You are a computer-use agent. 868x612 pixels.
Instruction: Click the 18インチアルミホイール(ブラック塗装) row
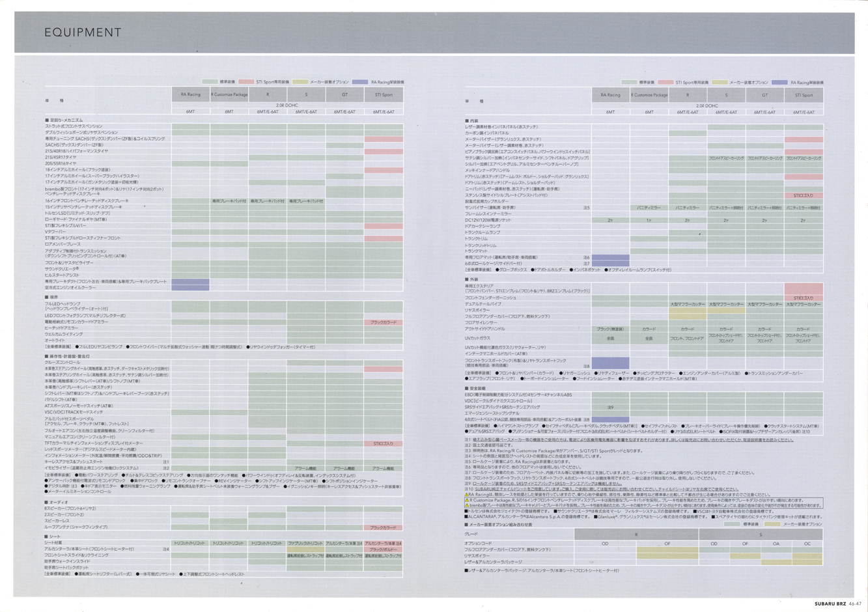coord(223,169)
